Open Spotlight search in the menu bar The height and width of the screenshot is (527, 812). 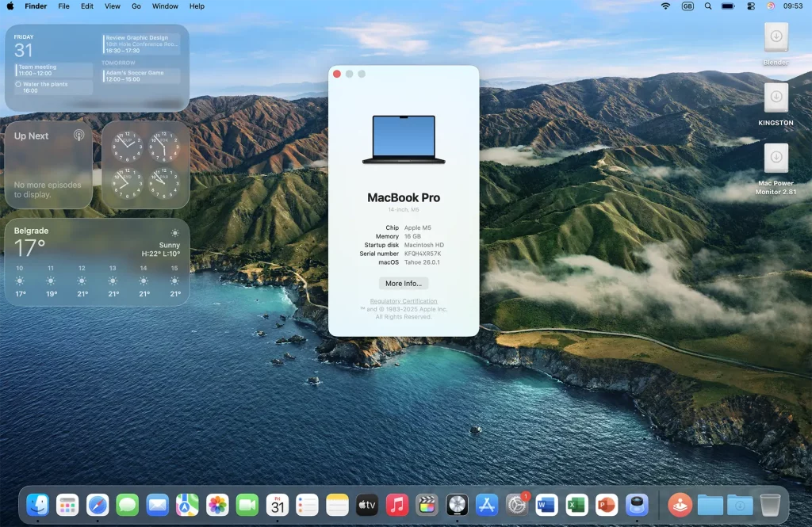pos(707,6)
